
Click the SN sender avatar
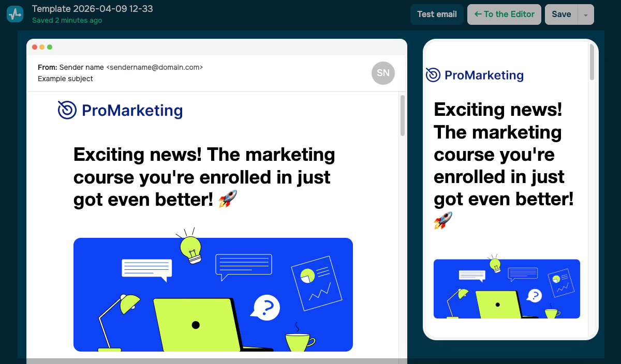[383, 73]
